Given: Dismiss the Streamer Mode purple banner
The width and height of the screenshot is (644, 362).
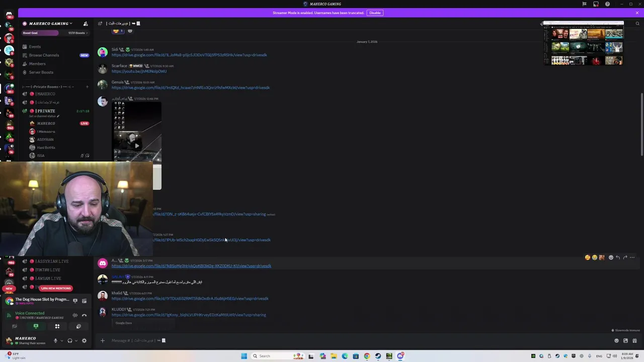Looking at the screenshot, I should pyautogui.click(x=637, y=13).
